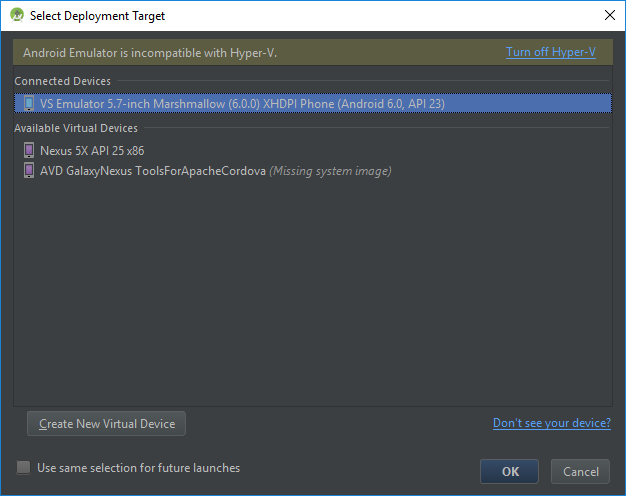Confirm with the OK button
626x496 pixels.
coord(509,471)
